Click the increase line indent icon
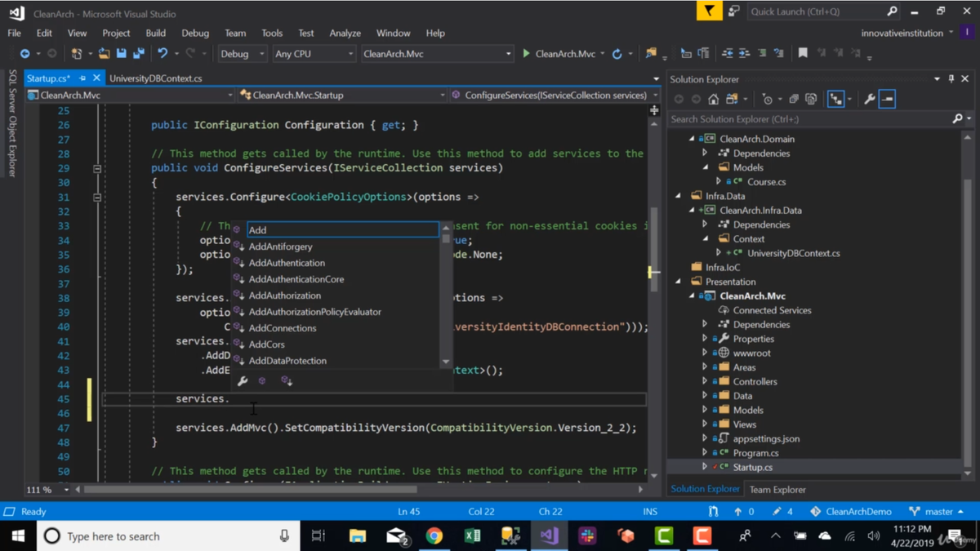The width and height of the screenshot is (980, 551). coord(744,54)
